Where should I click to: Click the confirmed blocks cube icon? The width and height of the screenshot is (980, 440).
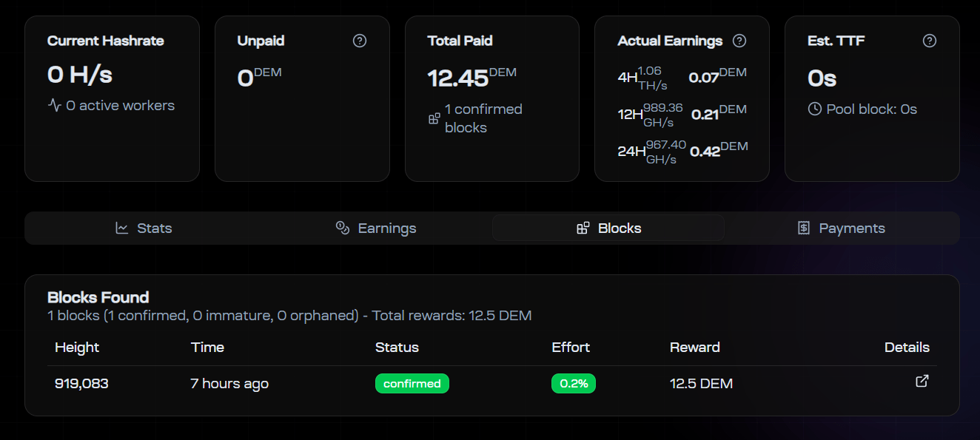(434, 118)
